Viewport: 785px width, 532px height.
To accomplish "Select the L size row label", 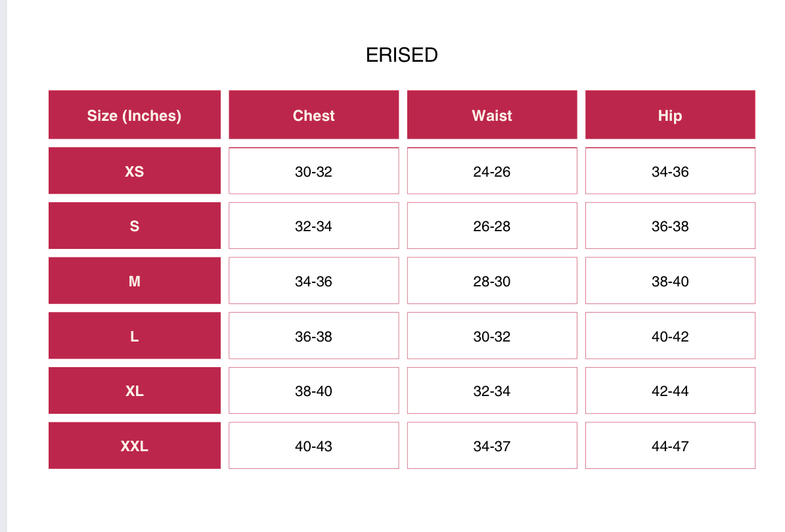I will [134, 336].
